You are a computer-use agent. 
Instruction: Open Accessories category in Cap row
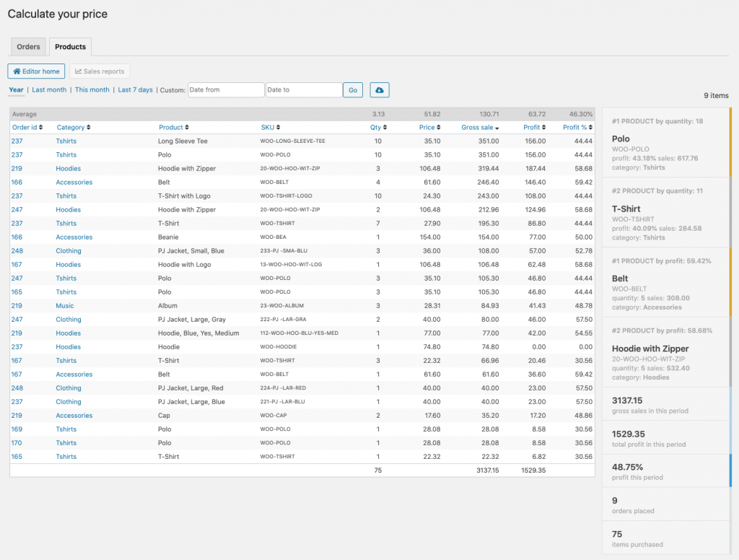(x=74, y=415)
